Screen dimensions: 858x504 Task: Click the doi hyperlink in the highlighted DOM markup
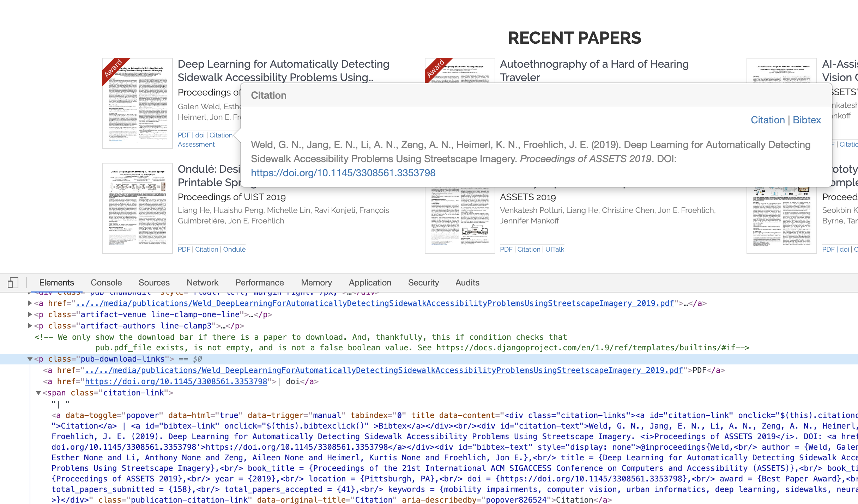pyautogui.click(x=175, y=381)
